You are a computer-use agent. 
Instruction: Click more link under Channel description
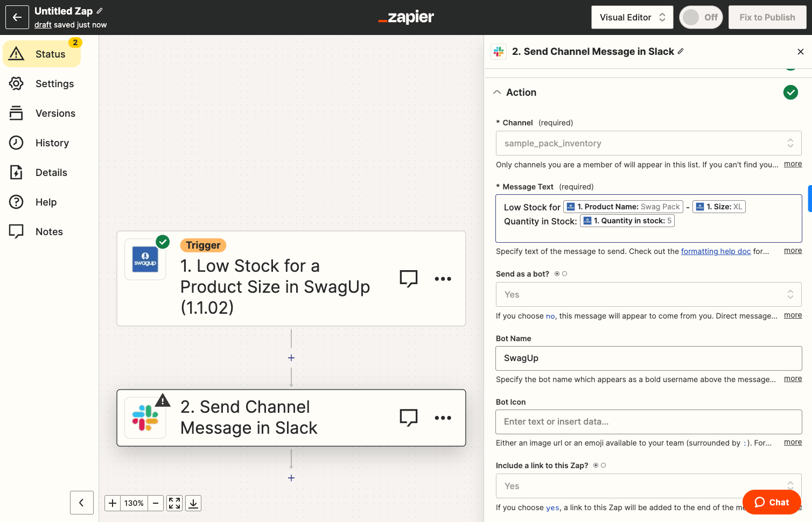pos(793,164)
